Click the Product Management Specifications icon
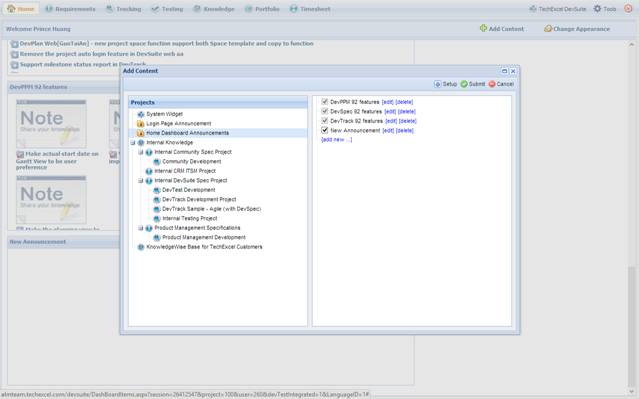Screen dimensions: 639x399 coord(149,228)
